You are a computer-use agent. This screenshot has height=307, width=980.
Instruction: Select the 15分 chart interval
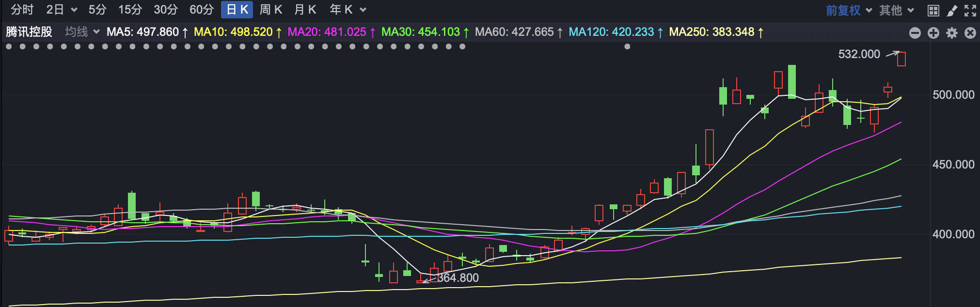coord(130,10)
